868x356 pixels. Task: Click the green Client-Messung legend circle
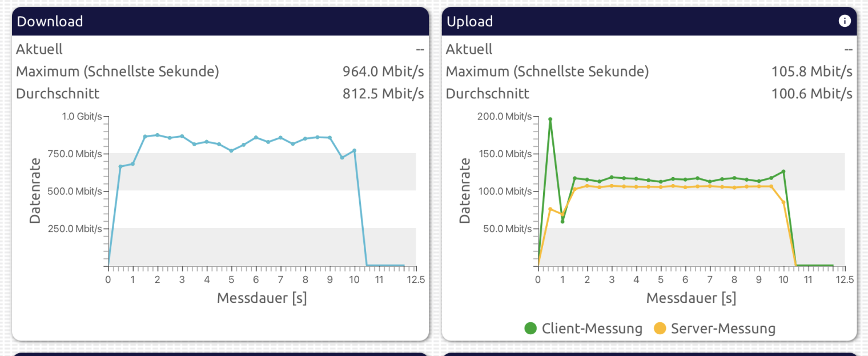point(531,329)
